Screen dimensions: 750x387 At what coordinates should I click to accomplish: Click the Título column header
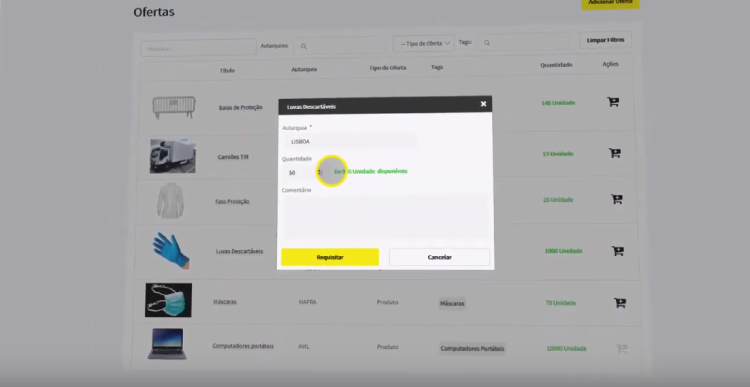pyautogui.click(x=227, y=70)
